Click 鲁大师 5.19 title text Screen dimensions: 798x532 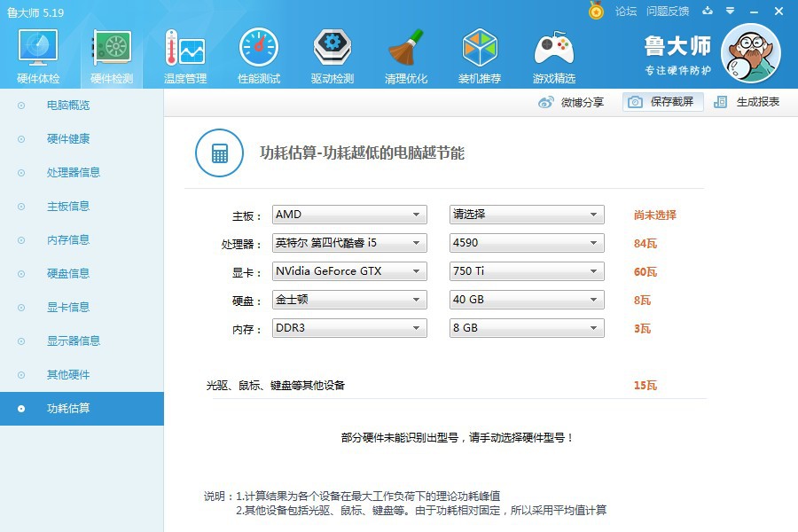point(35,12)
